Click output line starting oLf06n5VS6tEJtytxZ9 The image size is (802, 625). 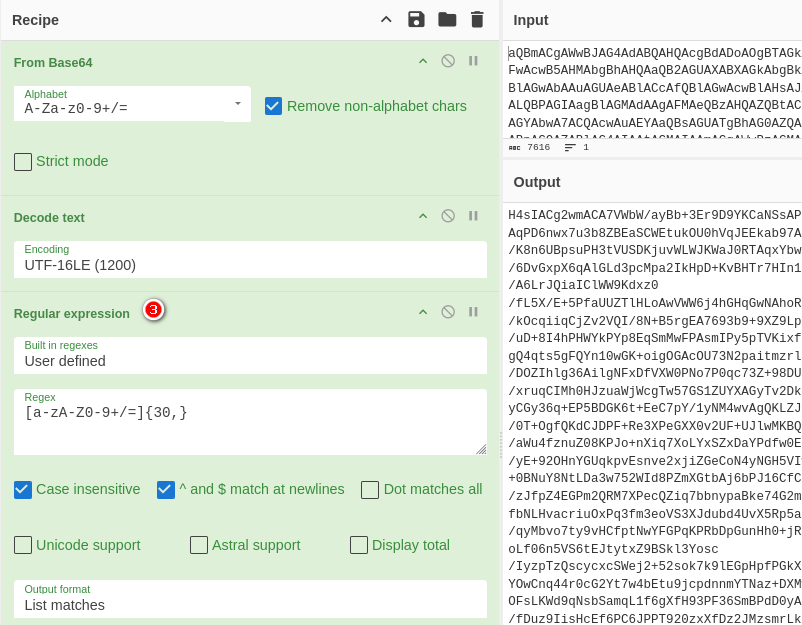click(613, 549)
